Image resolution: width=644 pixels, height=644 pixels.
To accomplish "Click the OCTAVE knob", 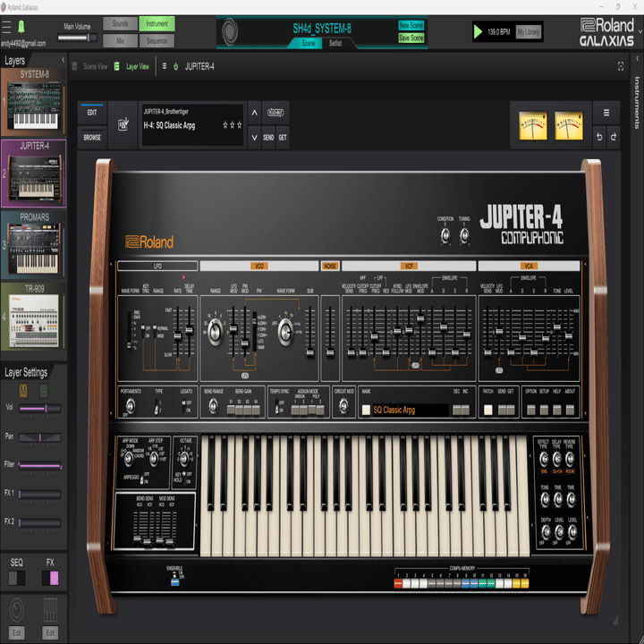I will point(184,458).
